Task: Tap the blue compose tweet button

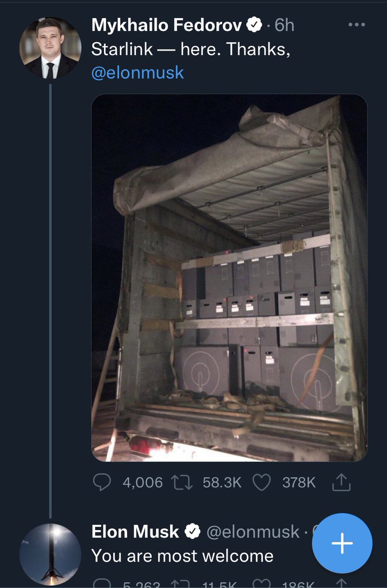Action: pos(342,543)
